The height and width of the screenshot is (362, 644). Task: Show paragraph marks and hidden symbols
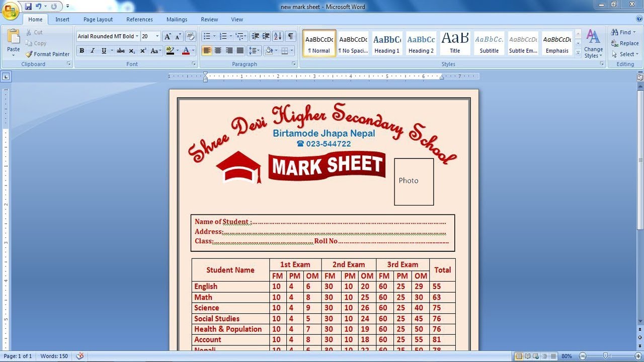coord(290,36)
